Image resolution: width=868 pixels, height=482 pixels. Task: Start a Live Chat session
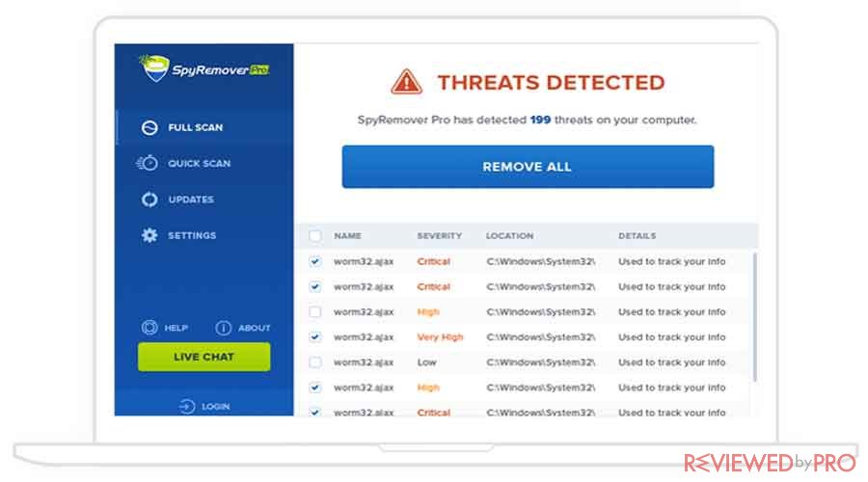tap(204, 357)
